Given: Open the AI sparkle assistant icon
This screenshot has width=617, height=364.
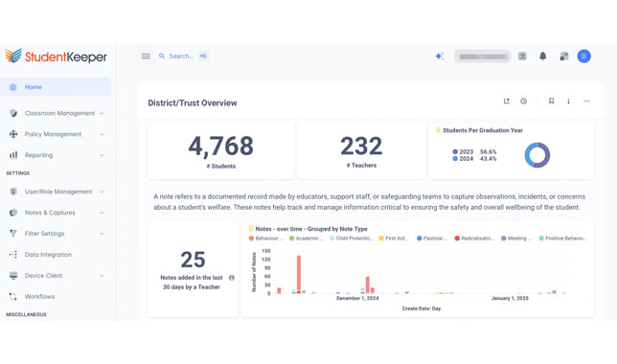Looking at the screenshot, I should [x=439, y=57].
